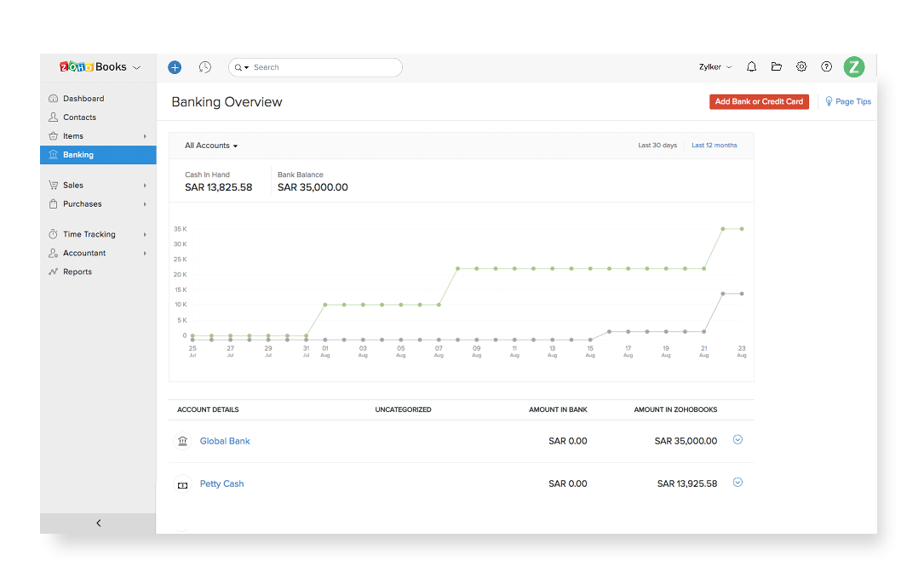Open the Petty Cash account link

coord(221,484)
